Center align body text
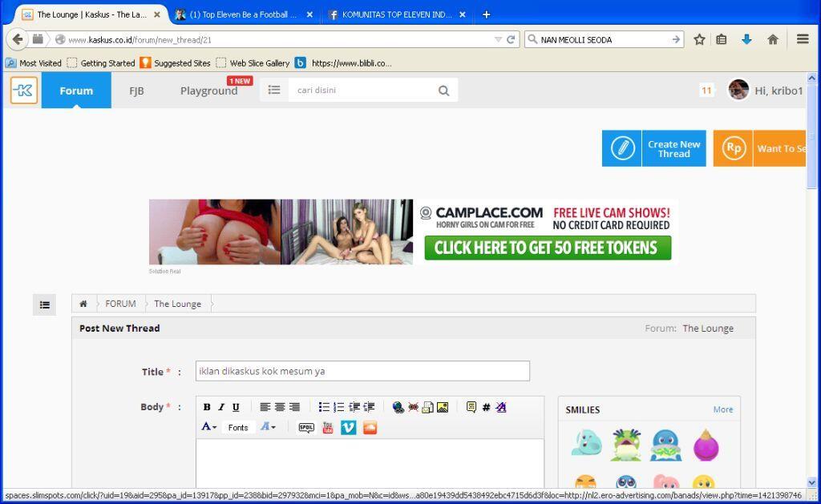Screen dimensions: 821x504 (x=280, y=407)
